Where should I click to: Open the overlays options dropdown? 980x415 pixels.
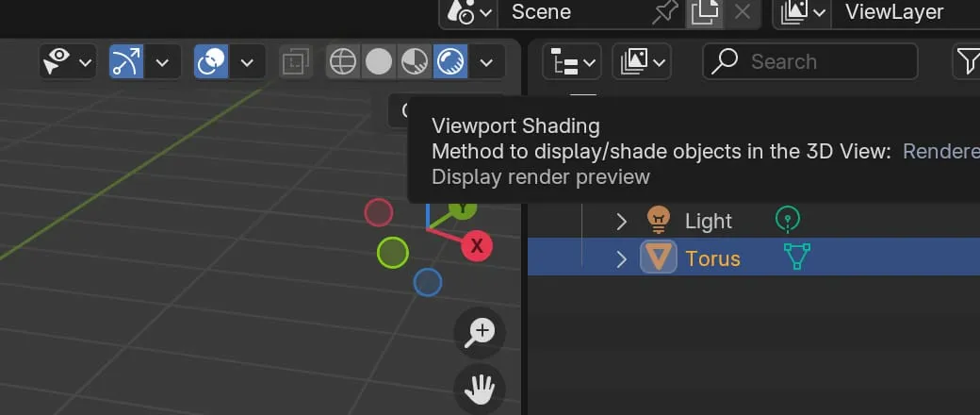coord(247,62)
